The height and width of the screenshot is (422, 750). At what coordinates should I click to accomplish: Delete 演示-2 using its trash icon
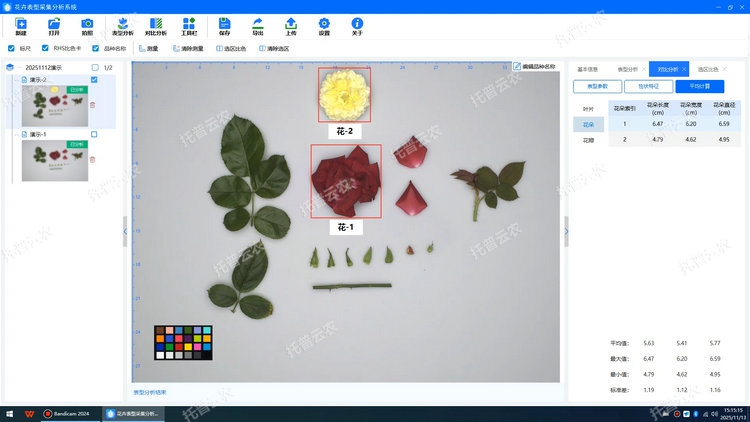tap(93, 104)
